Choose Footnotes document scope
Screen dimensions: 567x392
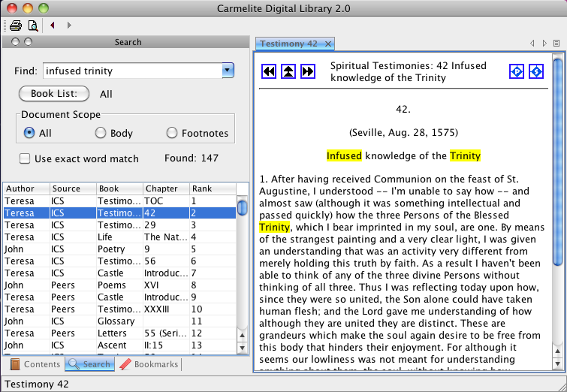pyautogui.click(x=172, y=133)
